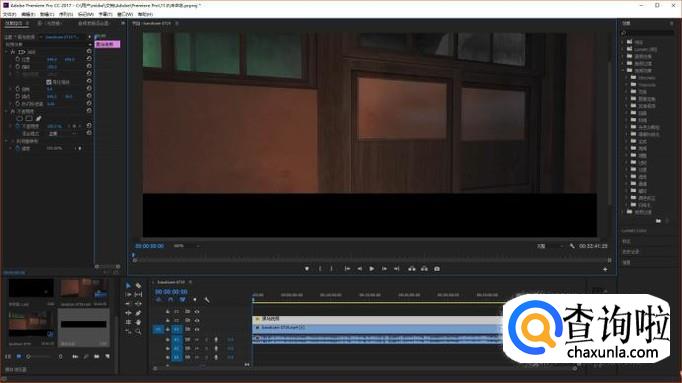Screen dimensions: 682x383
Task: Toggle the uniform scale checkbox
Action: coord(49,82)
